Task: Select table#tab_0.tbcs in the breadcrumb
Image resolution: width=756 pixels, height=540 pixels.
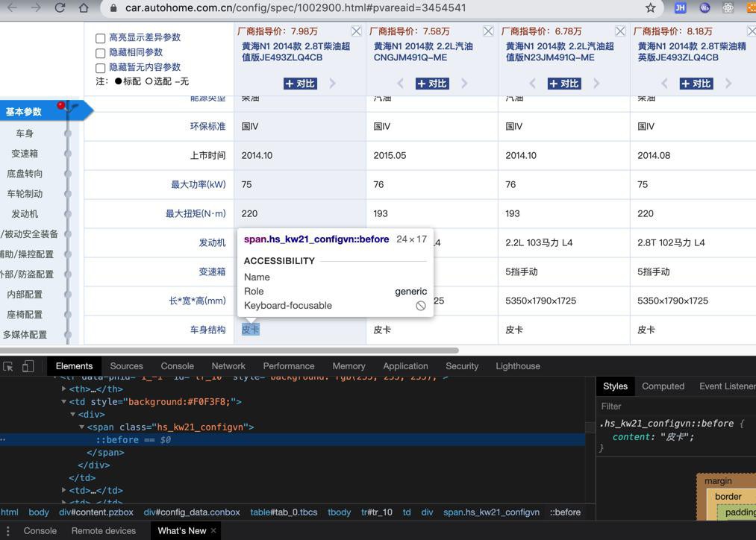Action: [x=284, y=512]
